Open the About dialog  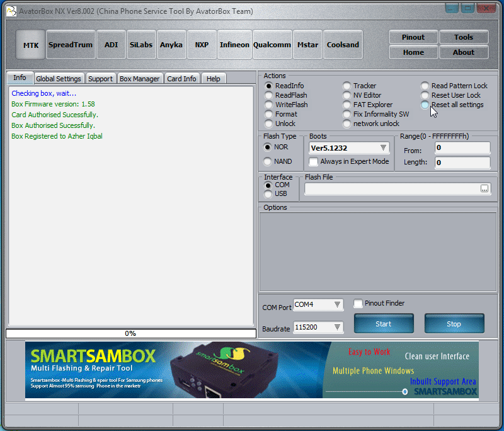[464, 52]
